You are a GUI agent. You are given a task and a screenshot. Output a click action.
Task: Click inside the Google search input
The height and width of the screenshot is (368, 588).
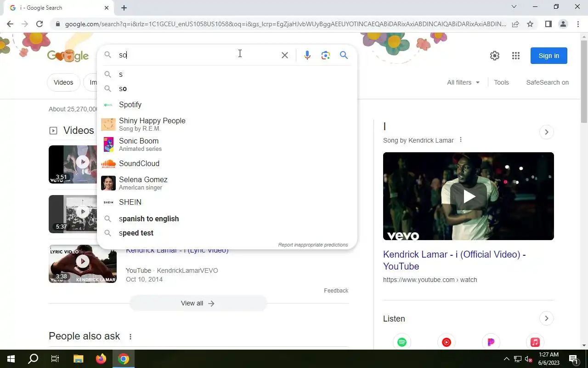pyautogui.click(x=198, y=55)
